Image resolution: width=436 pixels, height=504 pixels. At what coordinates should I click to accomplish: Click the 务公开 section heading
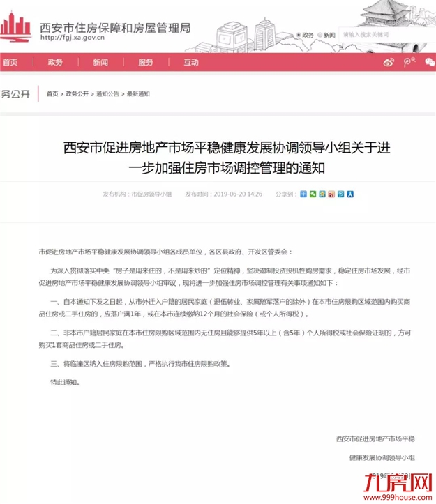tap(15, 94)
